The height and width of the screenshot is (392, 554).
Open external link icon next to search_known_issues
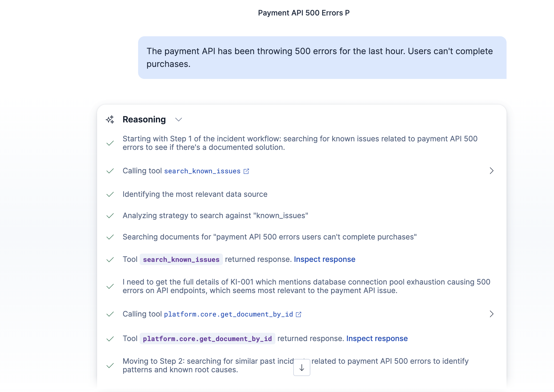[x=246, y=171]
